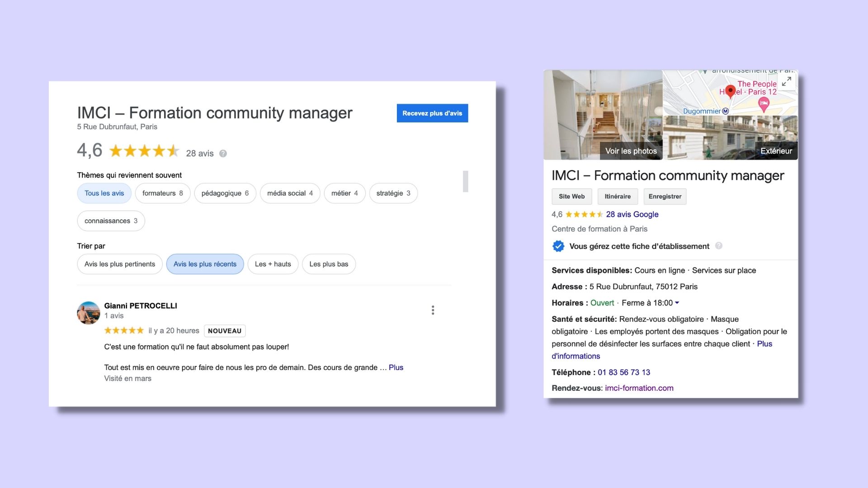Click the help icon next to 28 avis

tap(223, 154)
